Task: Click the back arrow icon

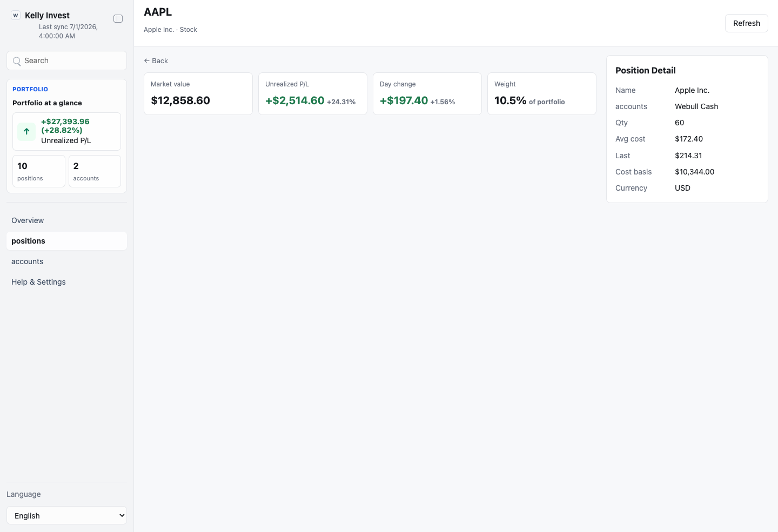Action: tap(146, 61)
